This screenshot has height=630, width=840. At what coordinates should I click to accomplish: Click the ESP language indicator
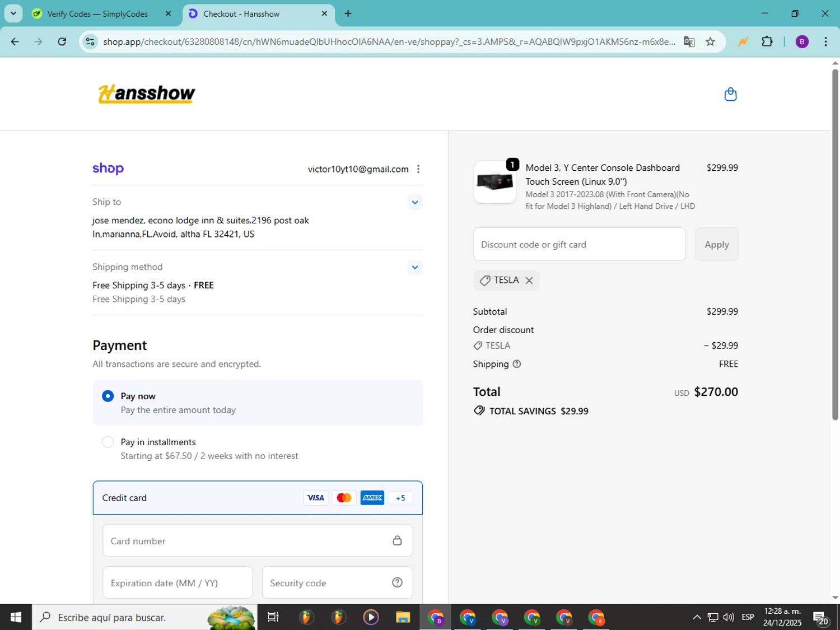[748, 617]
